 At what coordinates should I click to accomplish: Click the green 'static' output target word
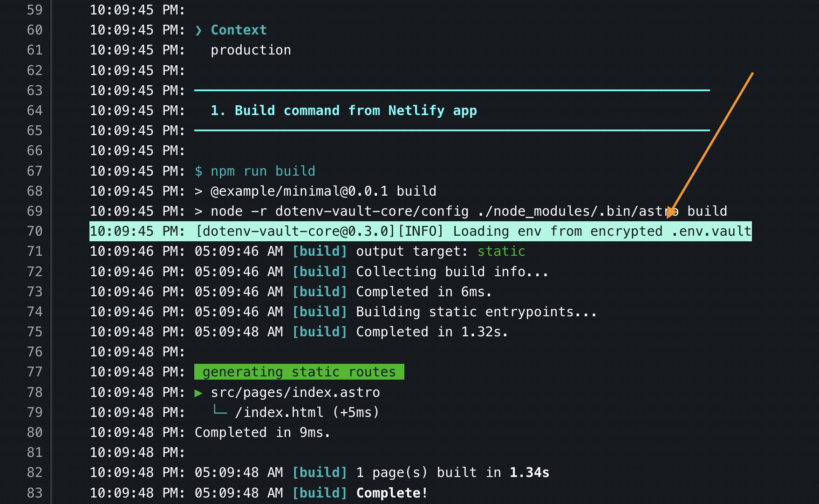coord(501,252)
